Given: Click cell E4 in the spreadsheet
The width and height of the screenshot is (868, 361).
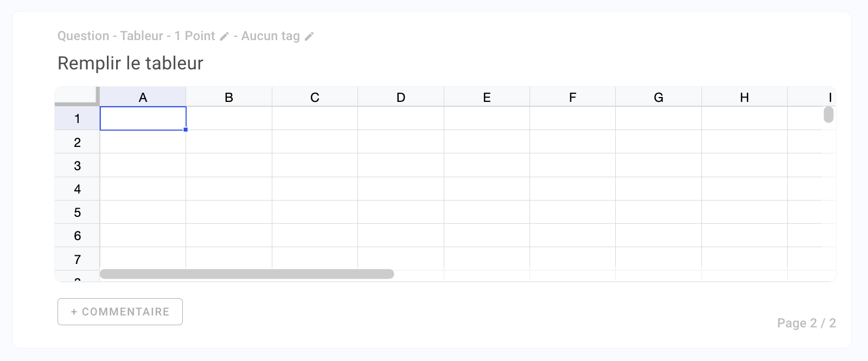Looking at the screenshot, I should pyautogui.click(x=487, y=189).
